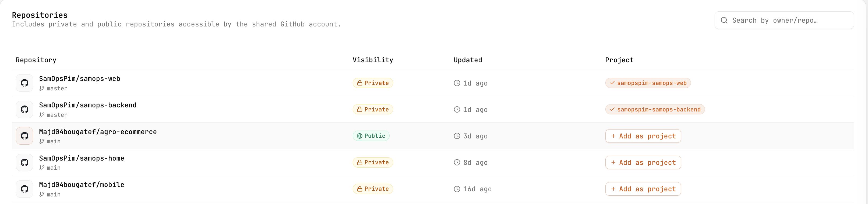Click the checkmark in the samopspim-samops-web chip
Screen dimensions: 868x204
point(612,83)
